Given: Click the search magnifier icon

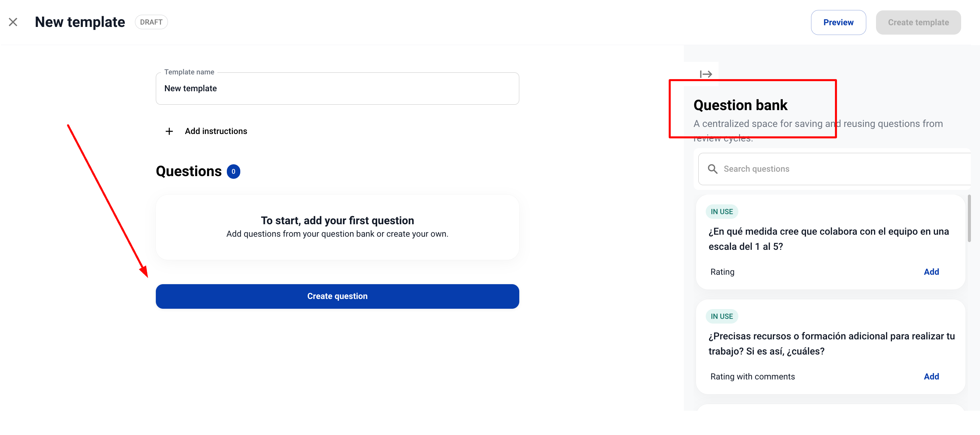Looking at the screenshot, I should [x=712, y=169].
